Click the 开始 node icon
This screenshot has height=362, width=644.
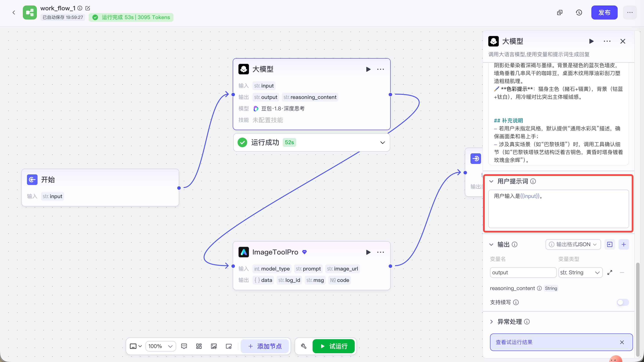click(x=32, y=180)
